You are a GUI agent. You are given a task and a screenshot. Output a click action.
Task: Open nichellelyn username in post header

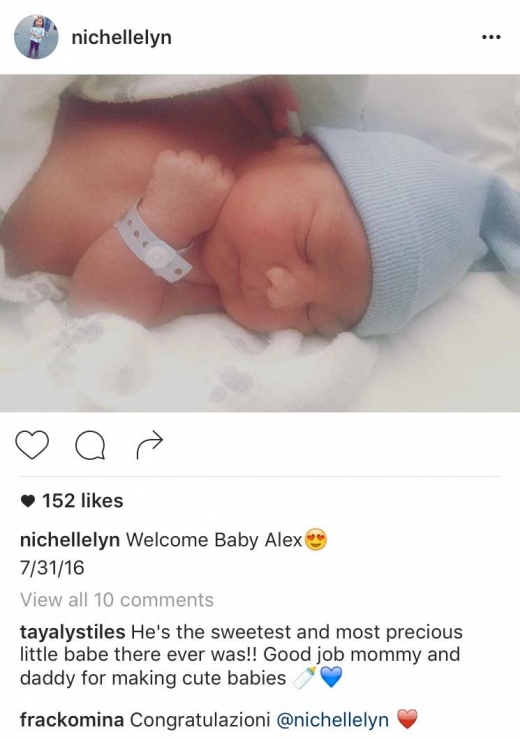pyautogui.click(x=122, y=37)
